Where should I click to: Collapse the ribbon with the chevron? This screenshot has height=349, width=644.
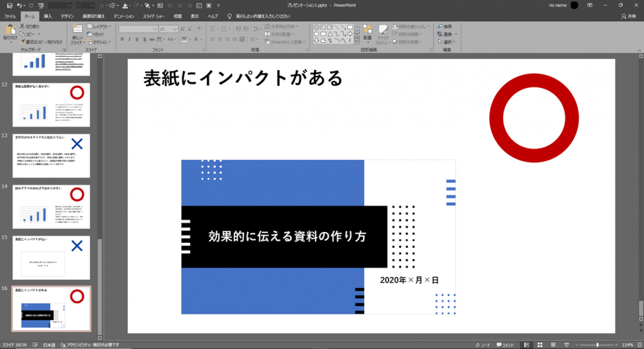point(639,50)
